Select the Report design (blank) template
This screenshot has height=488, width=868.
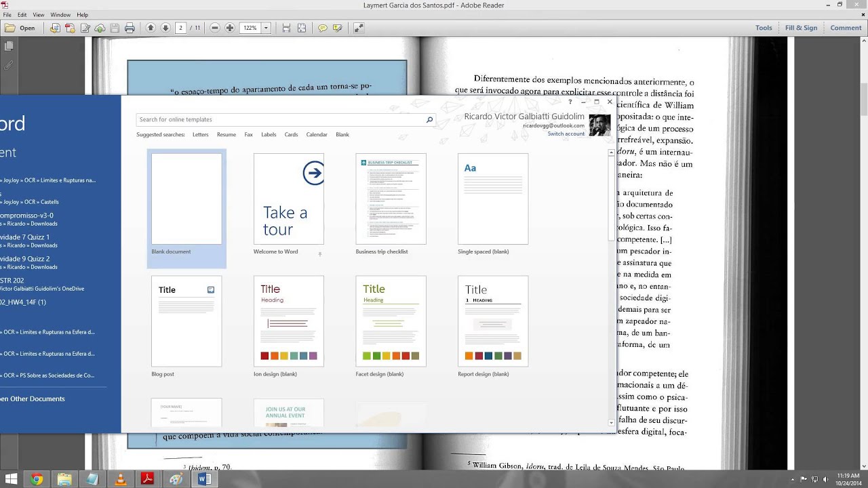click(493, 326)
